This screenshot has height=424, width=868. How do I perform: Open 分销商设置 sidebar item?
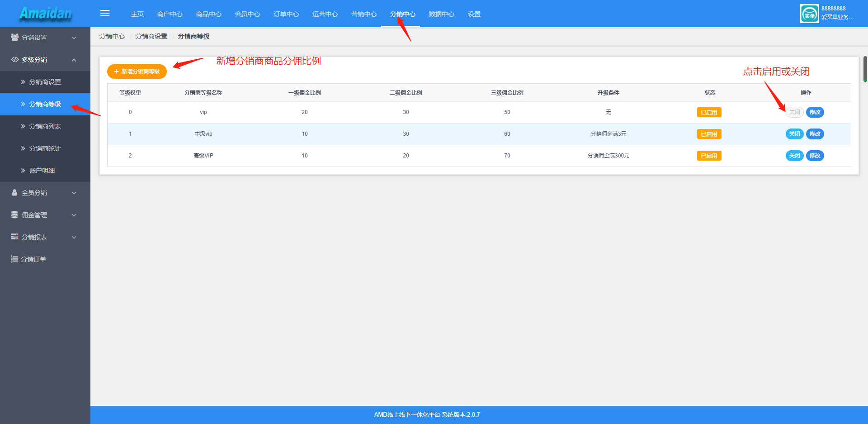coord(45,82)
